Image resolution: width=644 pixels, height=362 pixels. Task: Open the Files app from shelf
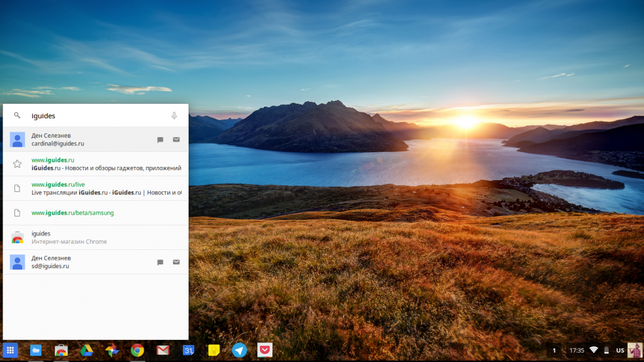point(36,350)
